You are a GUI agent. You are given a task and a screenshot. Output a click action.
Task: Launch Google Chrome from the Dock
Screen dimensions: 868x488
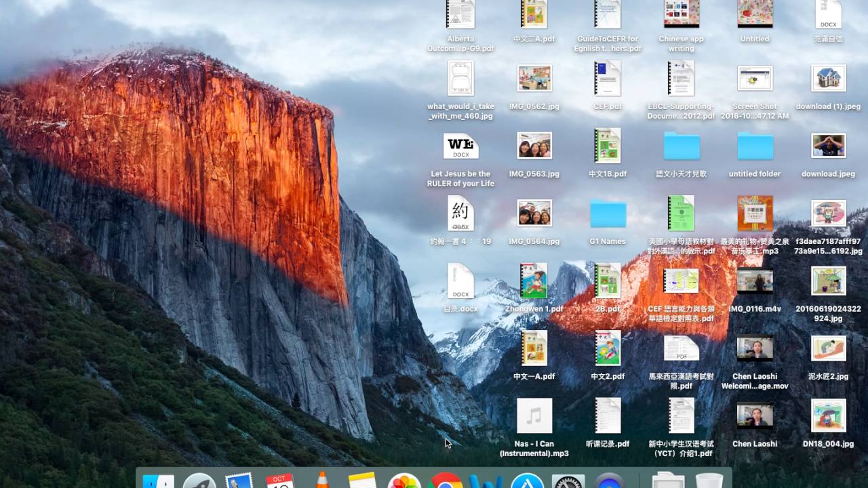(445, 481)
